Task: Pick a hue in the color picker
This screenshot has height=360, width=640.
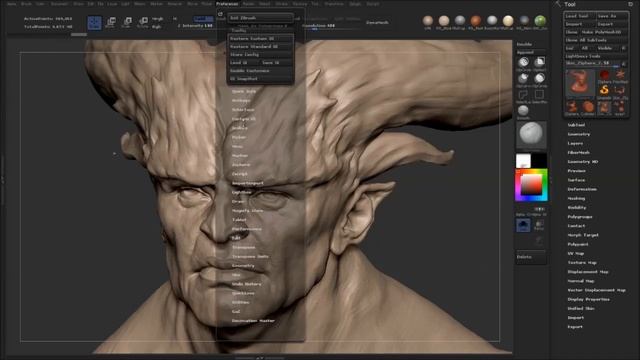Action: (531, 186)
